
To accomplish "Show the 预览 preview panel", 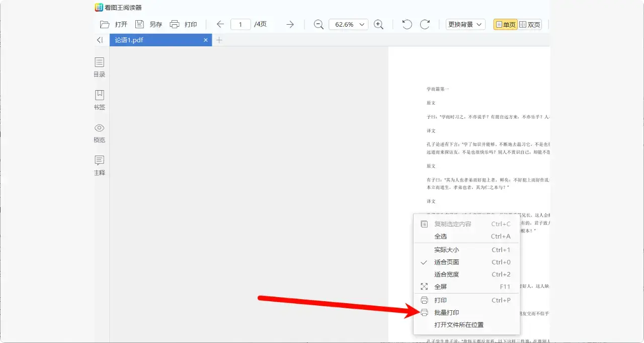I will click(99, 133).
